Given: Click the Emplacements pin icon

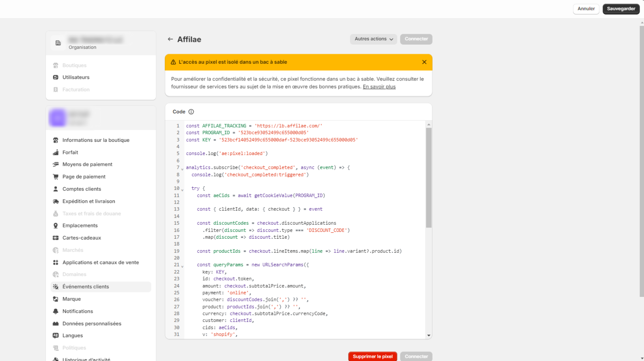Looking at the screenshot, I should 56,226.
